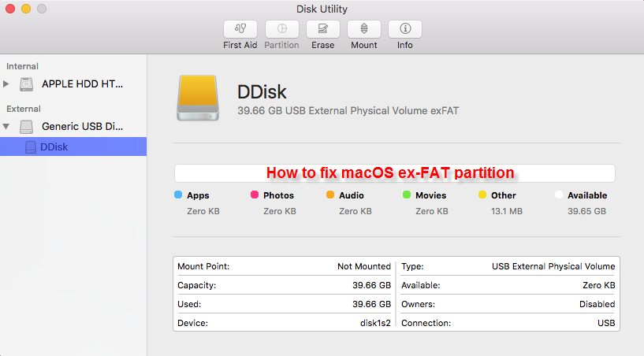
Task: Click the First Aid label
Action: click(240, 45)
